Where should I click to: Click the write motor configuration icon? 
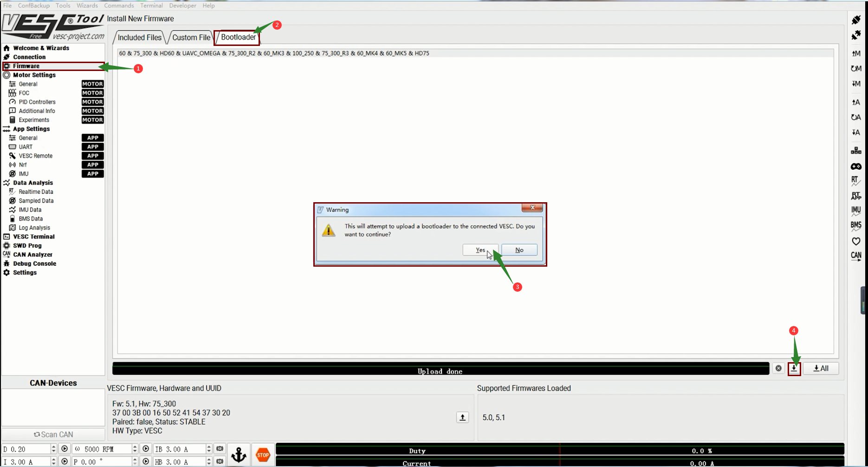(x=856, y=83)
